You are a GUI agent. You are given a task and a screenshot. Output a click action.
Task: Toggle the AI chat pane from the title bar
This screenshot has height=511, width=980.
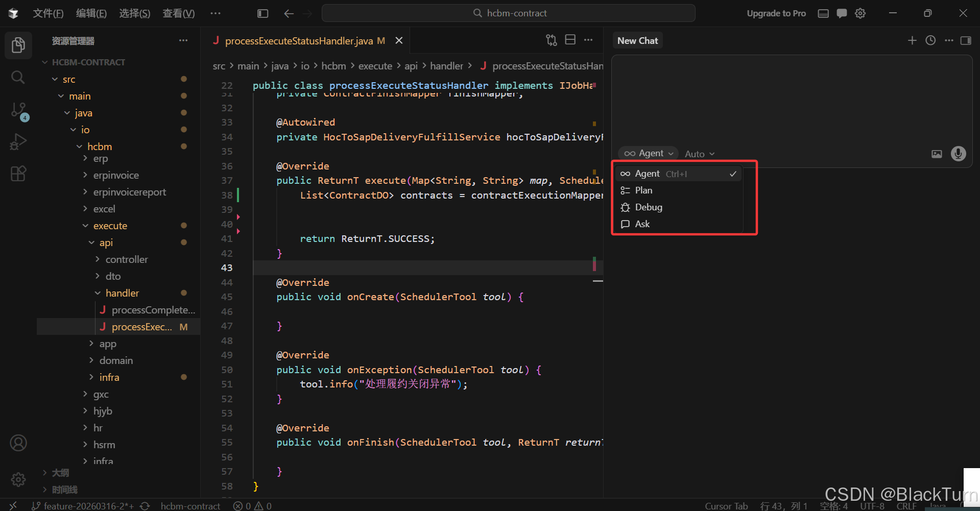coord(842,13)
